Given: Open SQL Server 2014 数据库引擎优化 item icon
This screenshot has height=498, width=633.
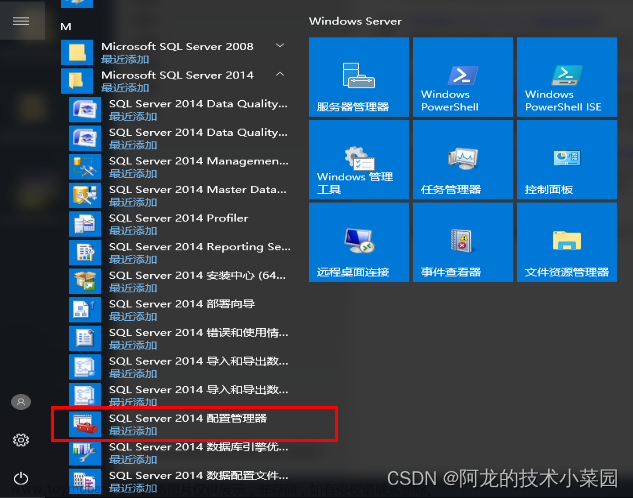Looking at the screenshot, I should (x=85, y=453).
